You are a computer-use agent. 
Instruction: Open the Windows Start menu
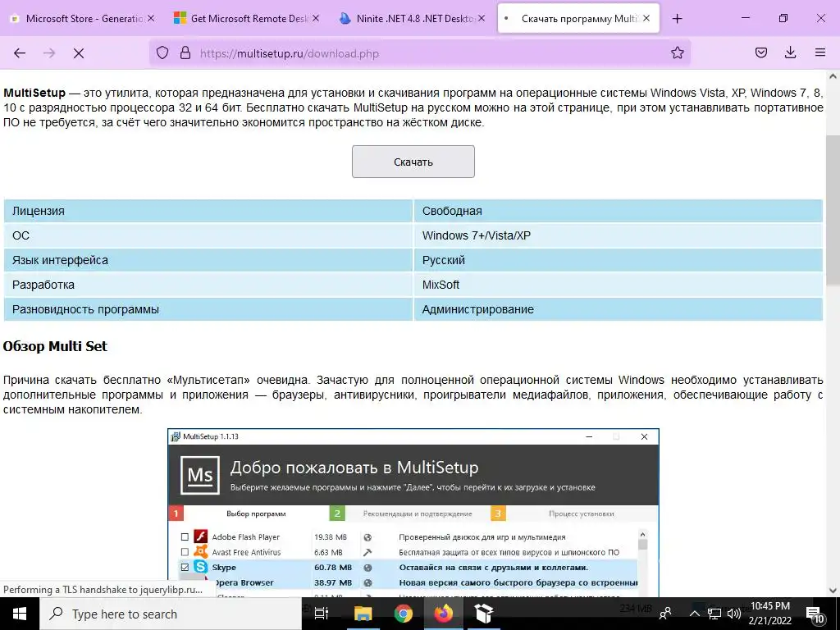[20, 614]
